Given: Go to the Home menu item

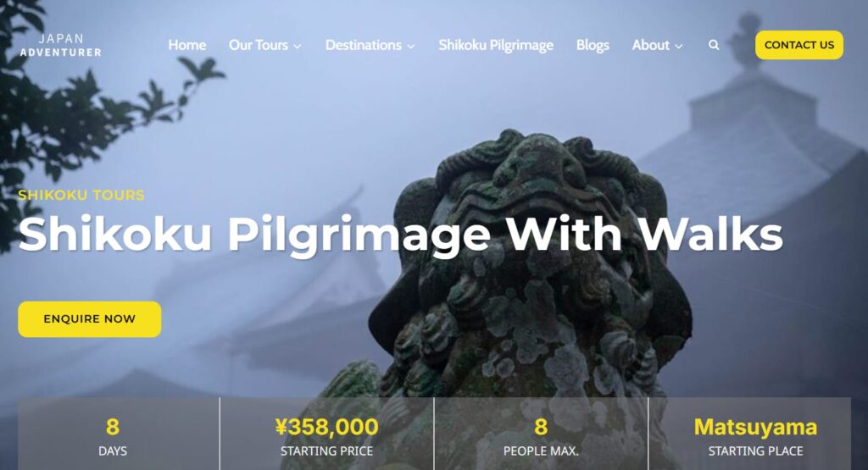Looking at the screenshot, I should (187, 45).
